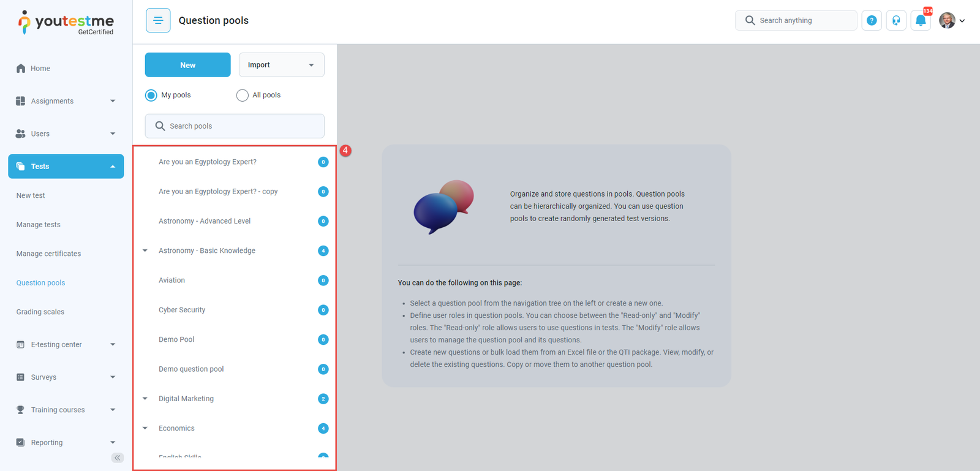This screenshot has height=471, width=980.
Task: Expand the Economics pool tree node
Action: click(x=145, y=428)
